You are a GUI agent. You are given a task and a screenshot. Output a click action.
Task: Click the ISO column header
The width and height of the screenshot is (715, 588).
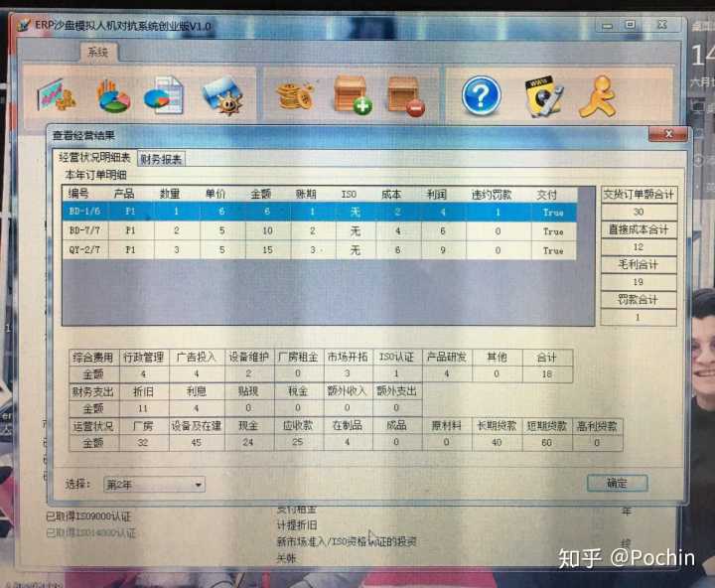point(349,195)
